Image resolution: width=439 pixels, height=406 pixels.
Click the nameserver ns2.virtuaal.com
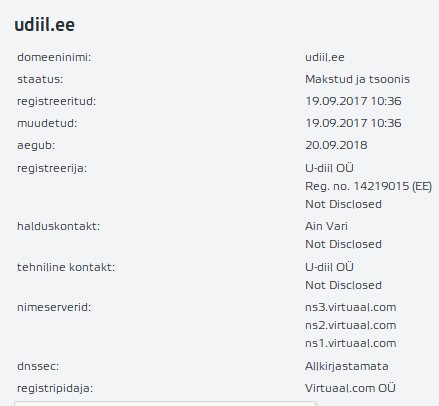351,325
